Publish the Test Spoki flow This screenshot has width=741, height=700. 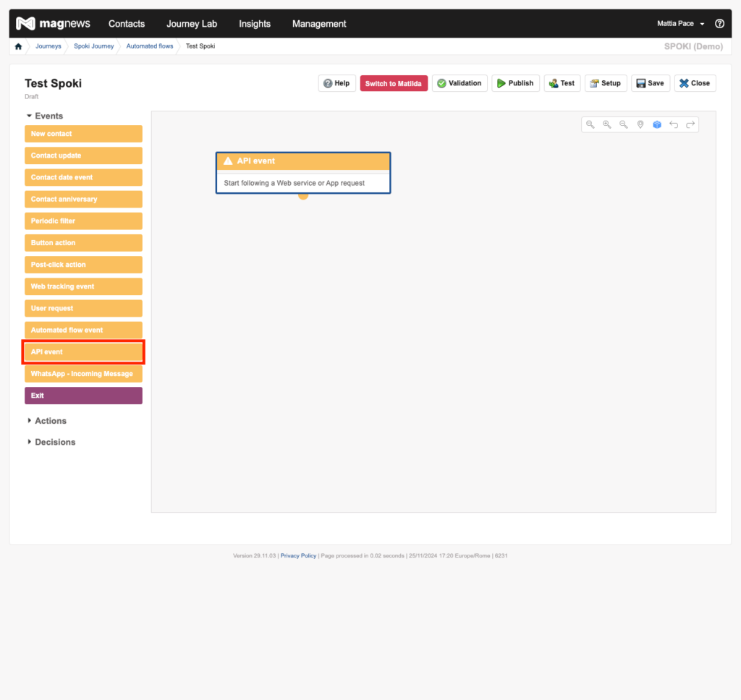click(515, 83)
